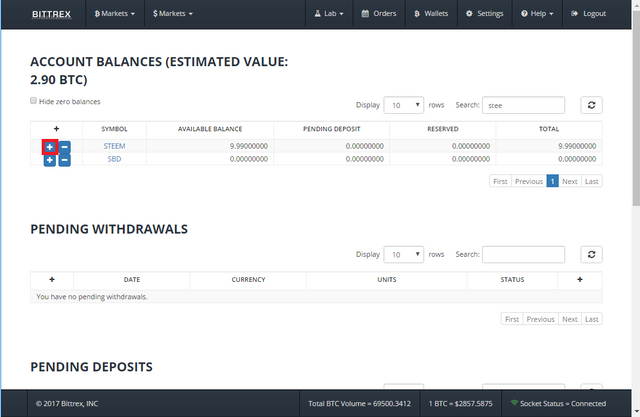Click the 2017 Bittrex, INC copyright text
Screen dimensions: 640x417
click(67, 404)
